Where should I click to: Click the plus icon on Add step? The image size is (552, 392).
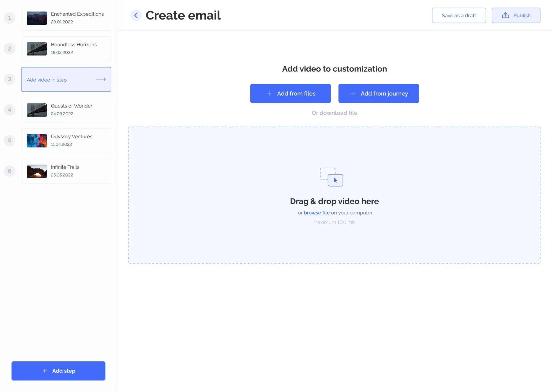pyautogui.click(x=44, y=371)
